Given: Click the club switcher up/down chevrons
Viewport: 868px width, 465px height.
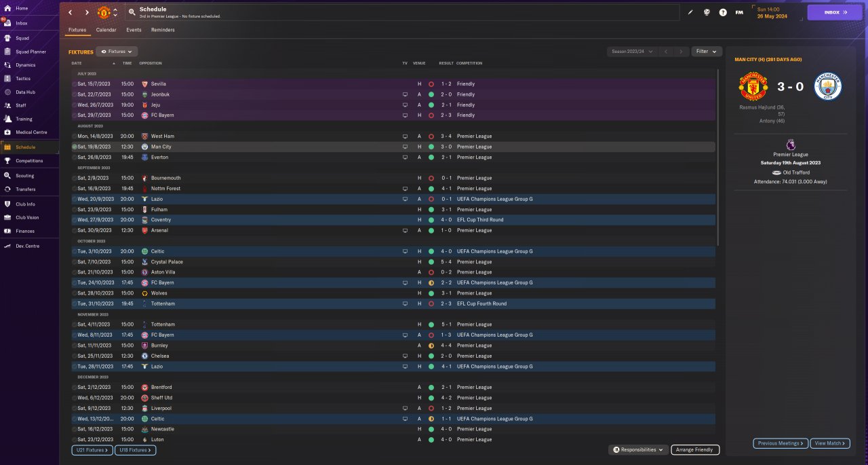Looking at the screenshot, I should 115,12.
